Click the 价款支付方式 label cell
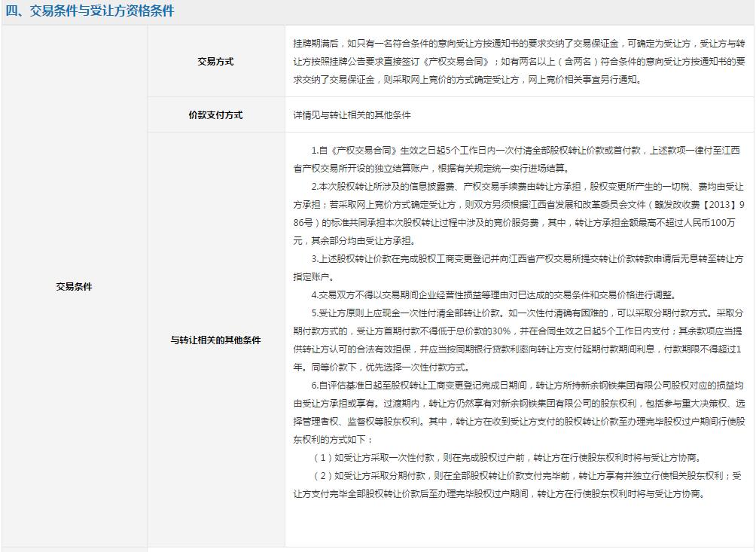 pos(215,115)
